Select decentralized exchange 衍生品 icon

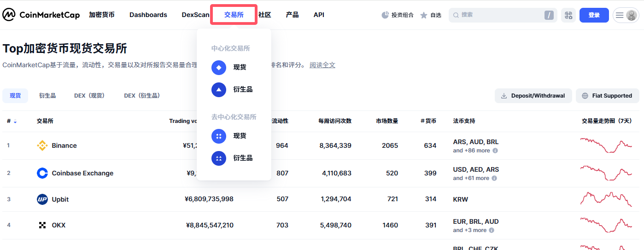[x=219, y=158]
